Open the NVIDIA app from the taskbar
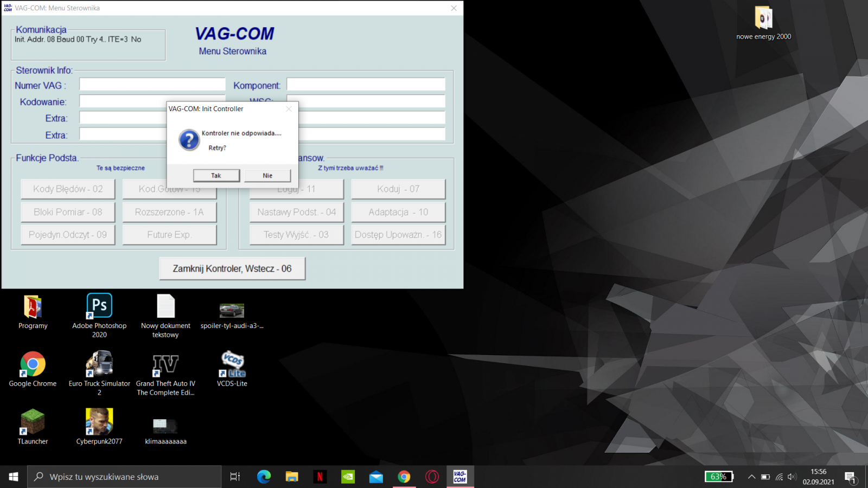 348,477
